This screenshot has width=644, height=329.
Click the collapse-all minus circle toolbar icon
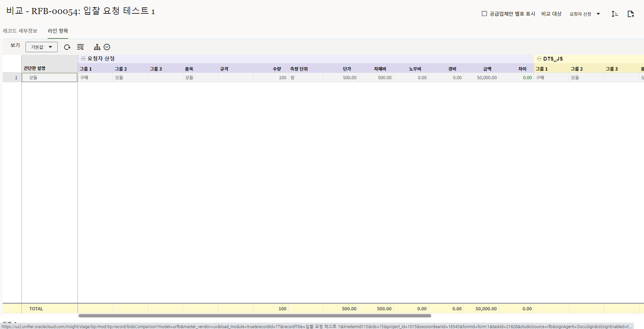(107, 47)
